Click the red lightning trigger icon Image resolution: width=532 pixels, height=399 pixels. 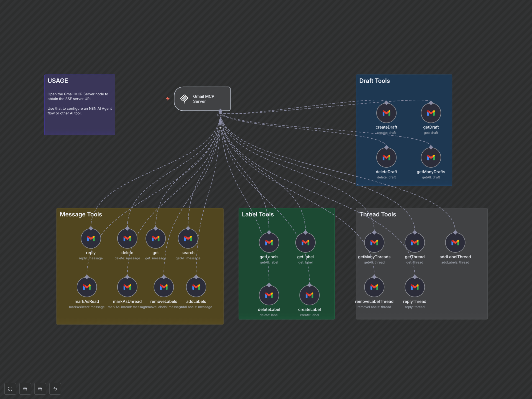pos(168,99)
